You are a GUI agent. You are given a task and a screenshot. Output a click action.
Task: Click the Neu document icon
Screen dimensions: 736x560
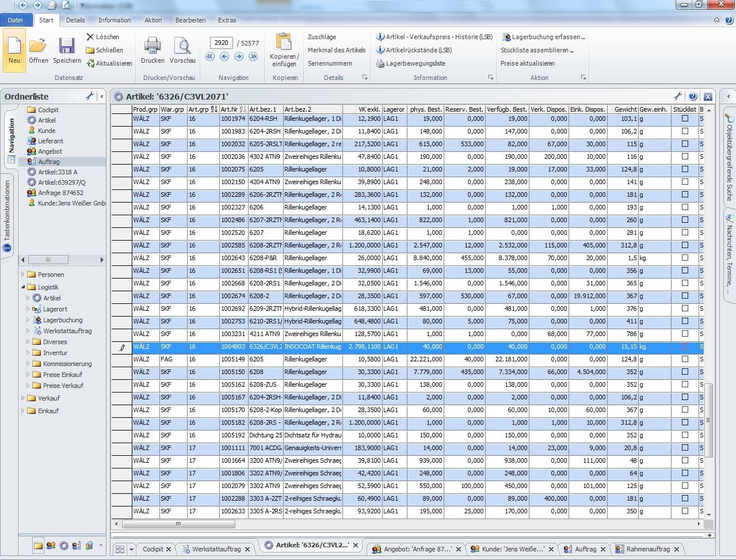coord(14,46)
